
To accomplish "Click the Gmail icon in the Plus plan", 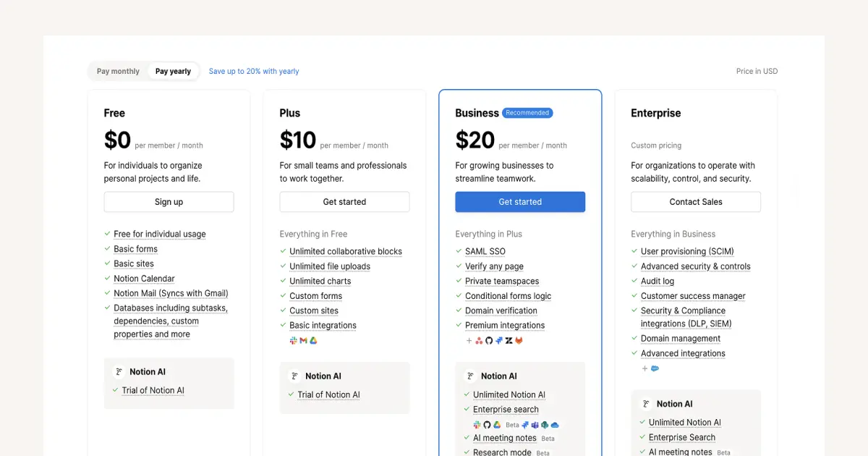I will pyautogui.click(x=303, y=340).
